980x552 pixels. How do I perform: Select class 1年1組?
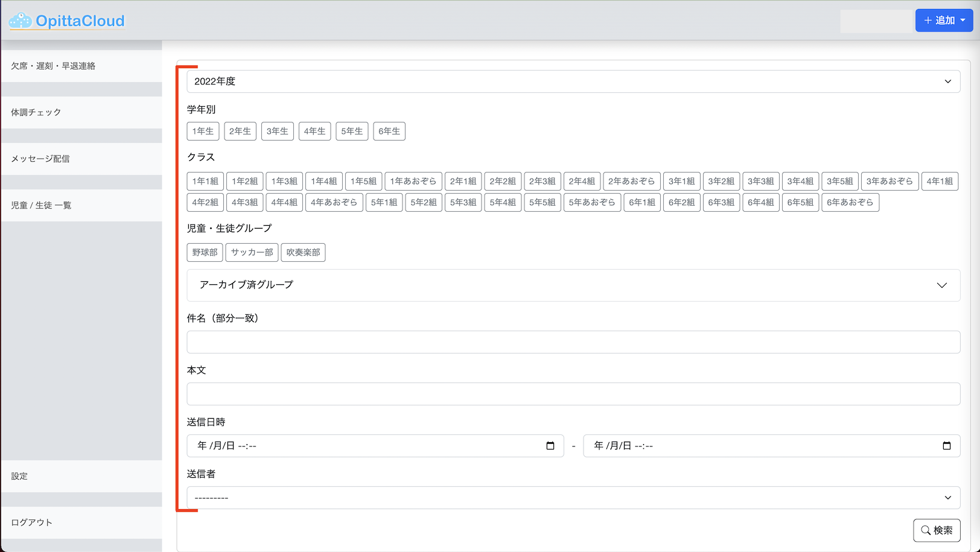(205, 181)
